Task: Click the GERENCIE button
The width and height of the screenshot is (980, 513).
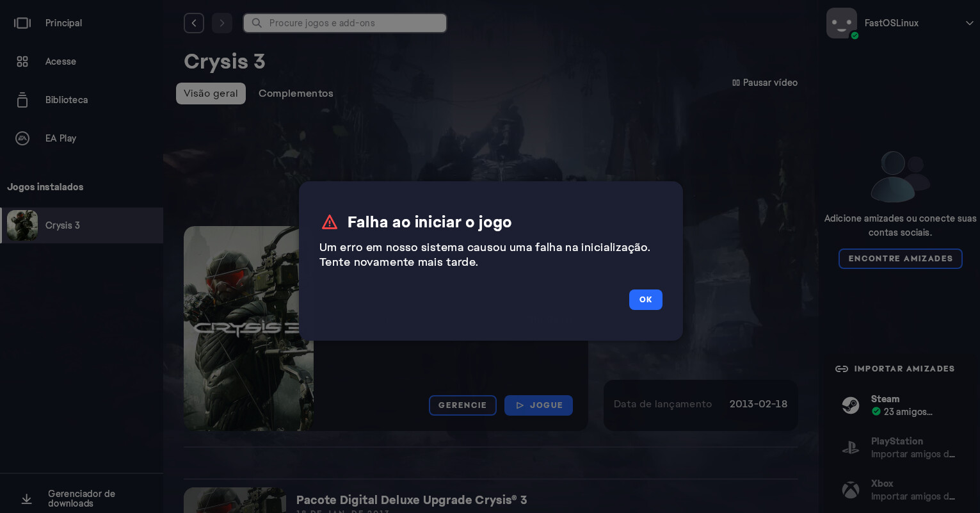Action: pyautogui.click(x=463, y=405)
